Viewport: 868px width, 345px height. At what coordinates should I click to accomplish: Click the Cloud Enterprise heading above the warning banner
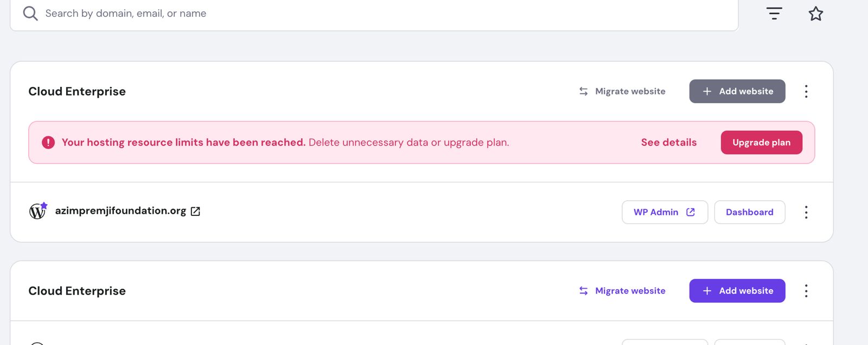tap(77, 92)
